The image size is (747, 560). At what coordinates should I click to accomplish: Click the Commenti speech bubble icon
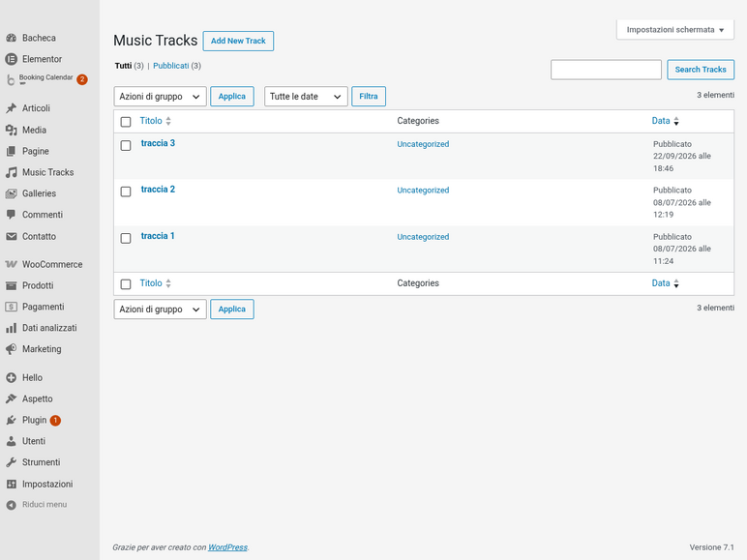pos(11,215)
